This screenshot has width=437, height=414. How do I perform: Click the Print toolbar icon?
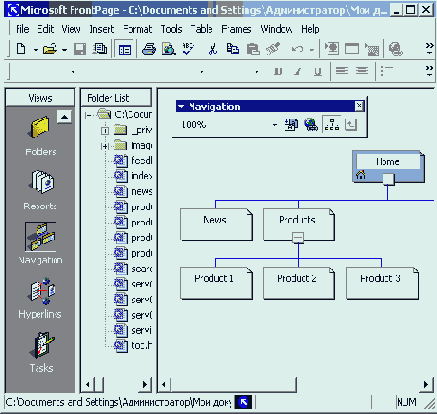tap(149, 49)
